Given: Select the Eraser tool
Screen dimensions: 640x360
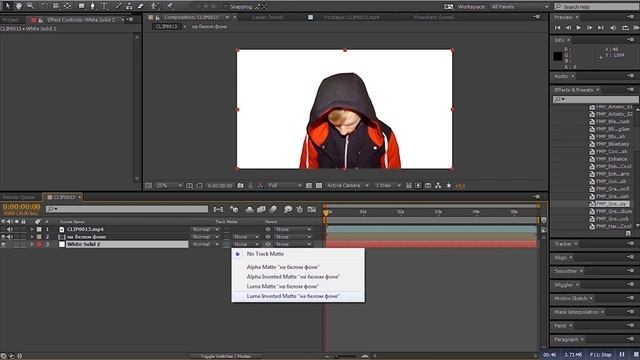Looking at the screenshot, I should 140,6.
